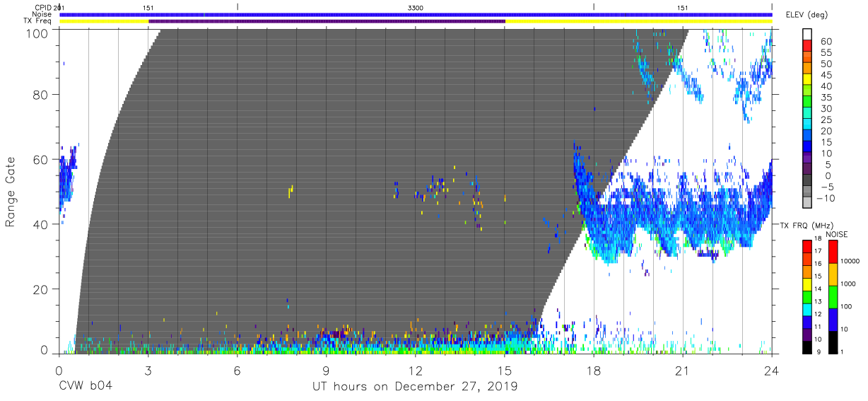Click the "12" tick on the UT hours axis
The height and width of the screenshot is (401, 868).
point(415,369)
